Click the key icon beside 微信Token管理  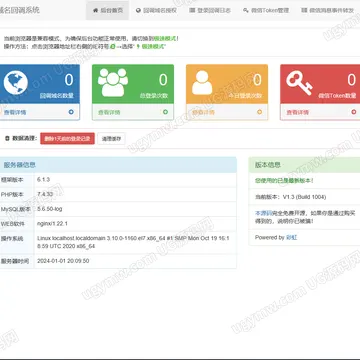246,10
